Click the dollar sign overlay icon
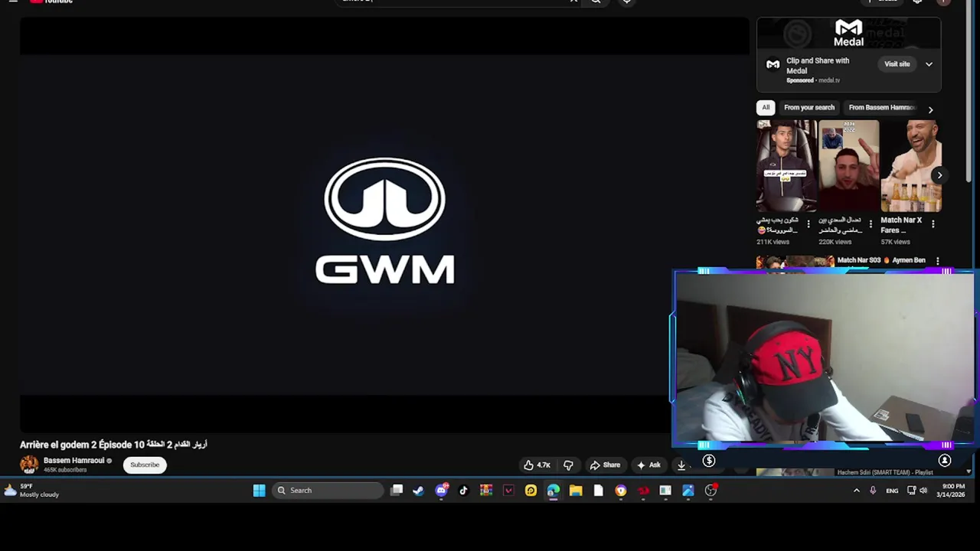Viewport: 980px width, 551px height. pyautogui.click(x=709, y=461)
